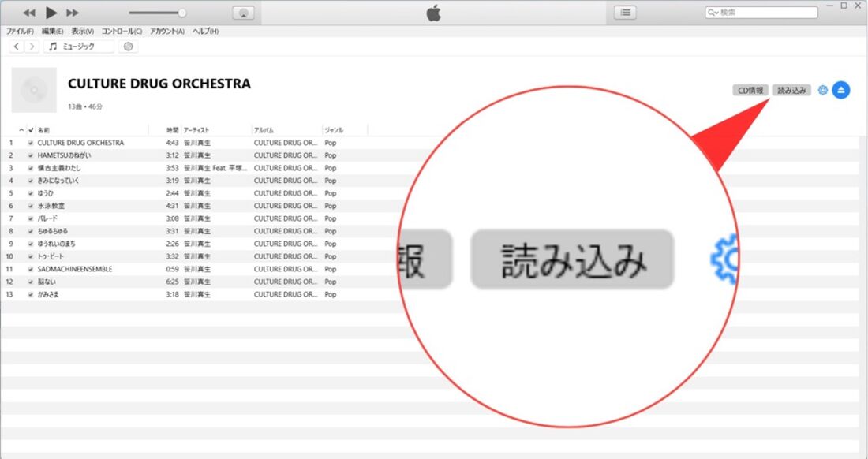
Task: Select the 水泳教室 track name
Action: 51,206
